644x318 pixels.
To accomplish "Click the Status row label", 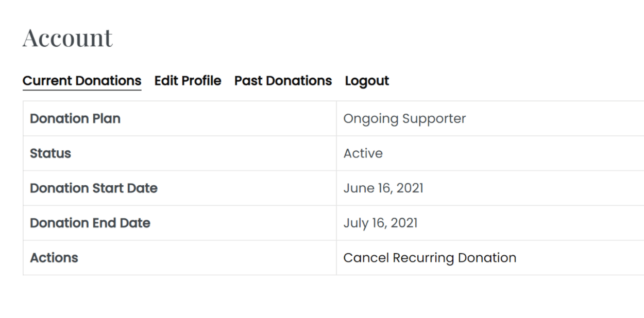I will [x=50, y=153].
